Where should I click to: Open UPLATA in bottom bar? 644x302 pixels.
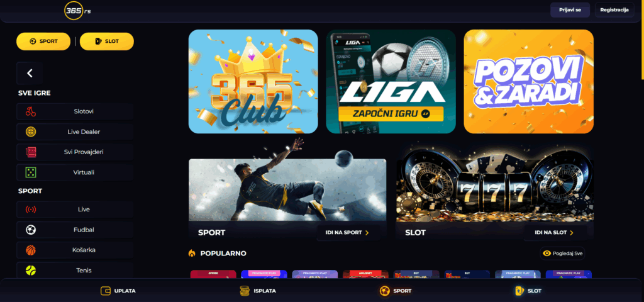pos(118,291)
